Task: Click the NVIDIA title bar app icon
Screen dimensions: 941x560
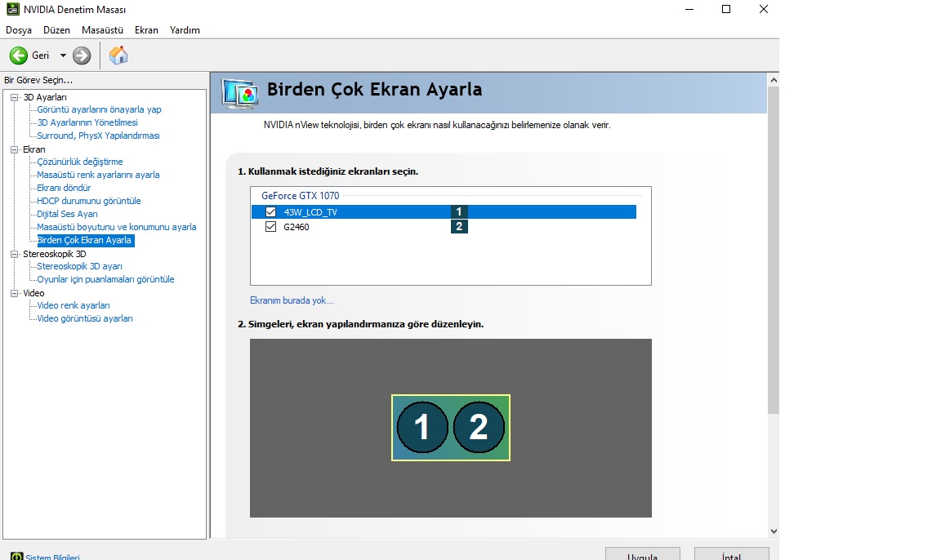Action: pyautogui.click(x=12, y=9)
